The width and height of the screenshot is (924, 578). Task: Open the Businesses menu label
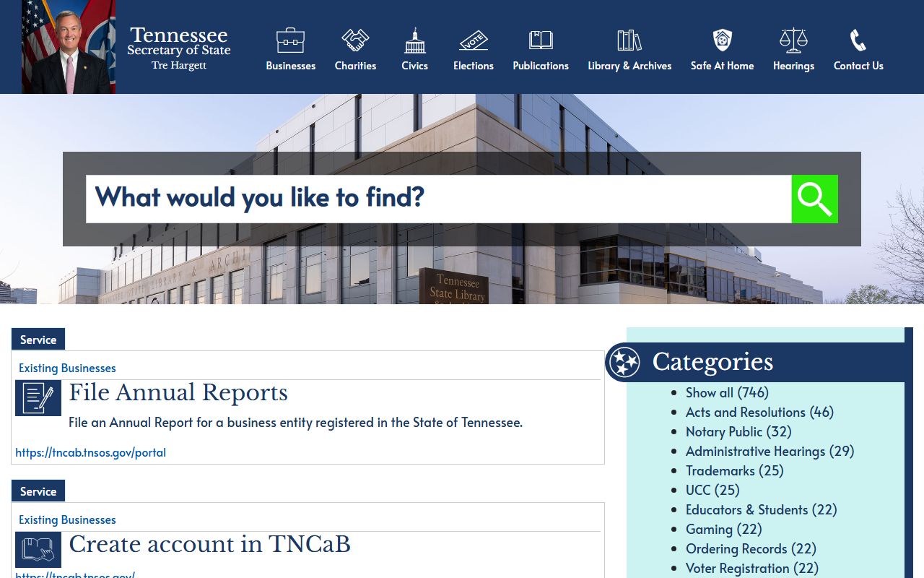click(290, 66)
